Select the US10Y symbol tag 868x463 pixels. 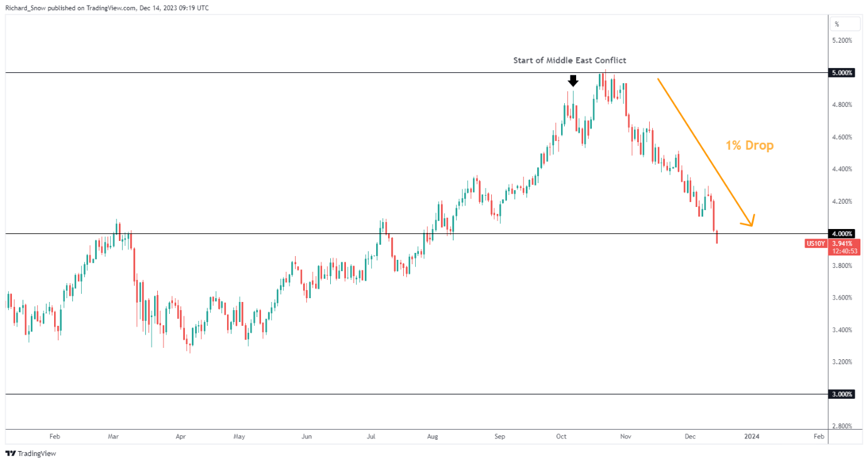click(x=816, y=243)
